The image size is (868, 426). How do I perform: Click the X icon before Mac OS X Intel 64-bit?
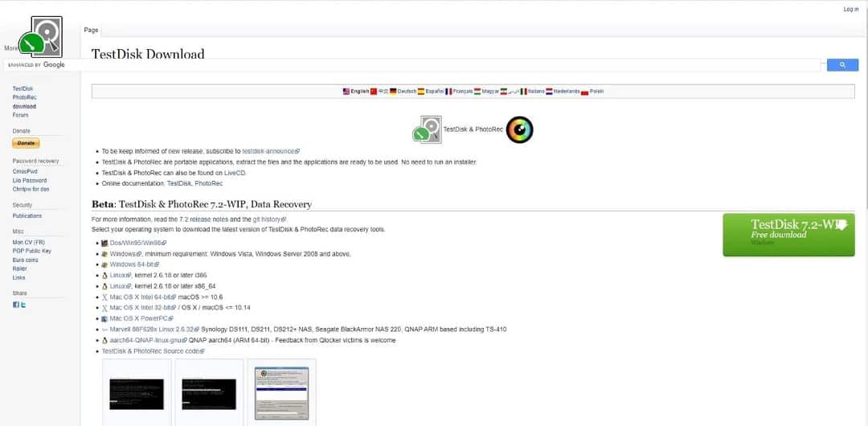104,297
